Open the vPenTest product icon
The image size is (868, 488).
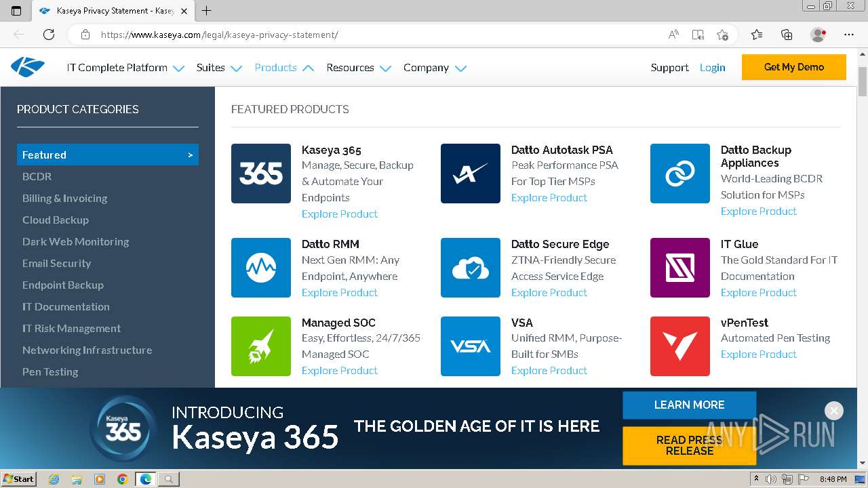pyautogui.click(x=680, y=346)
